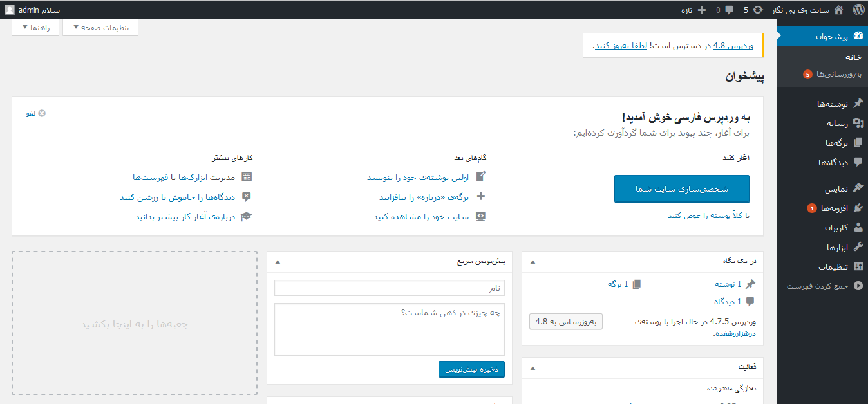This screenshot has width=868, height=404.
Task: Open the وردپرس 4.8 link in notice
Action: click(733, 46)
